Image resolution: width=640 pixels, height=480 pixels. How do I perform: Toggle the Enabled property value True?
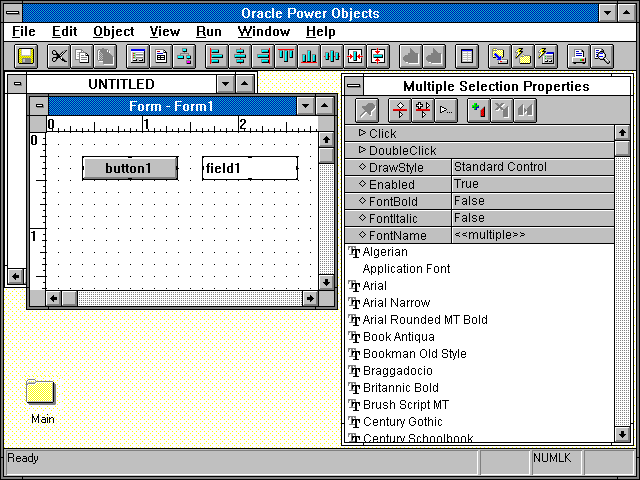point(532,184)
